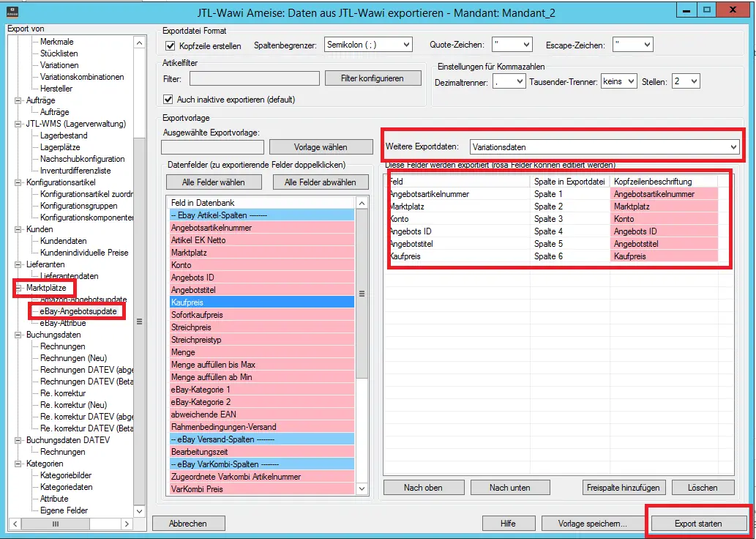Select the eBay-Kategorie 1 field

pyautogui.click(x=262, y=390)
